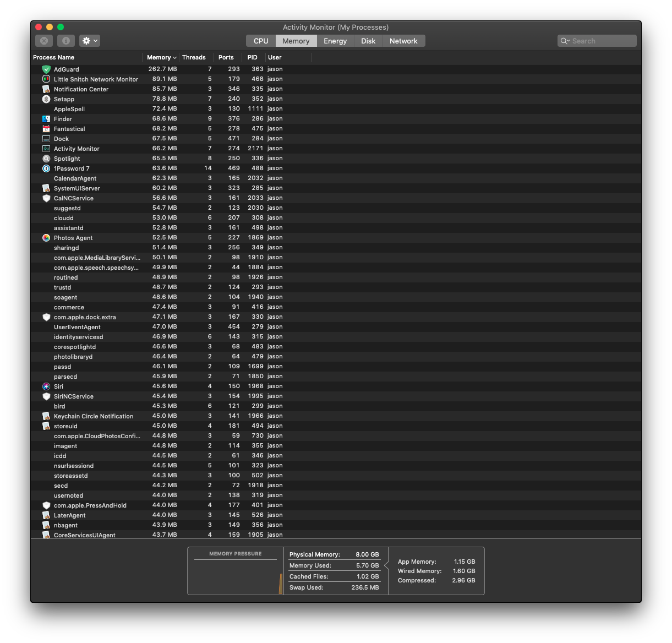Sort by the PID column header

253,57
